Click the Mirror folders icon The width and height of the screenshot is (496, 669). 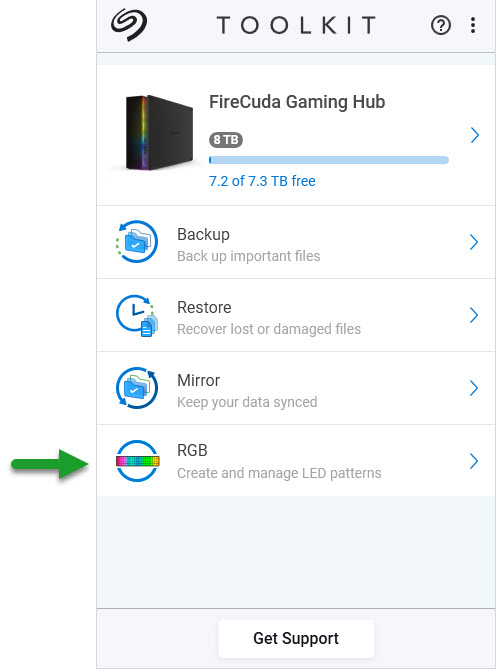[x=137, y=388]
